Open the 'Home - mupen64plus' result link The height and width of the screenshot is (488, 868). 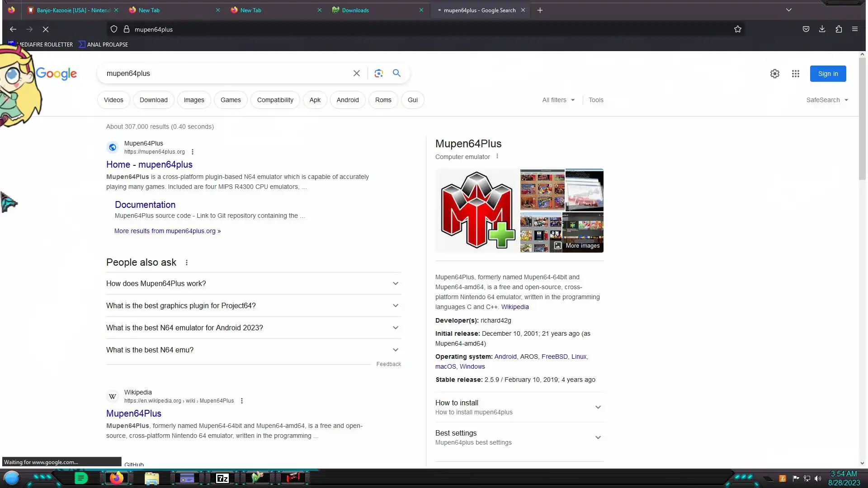point(149,164)
